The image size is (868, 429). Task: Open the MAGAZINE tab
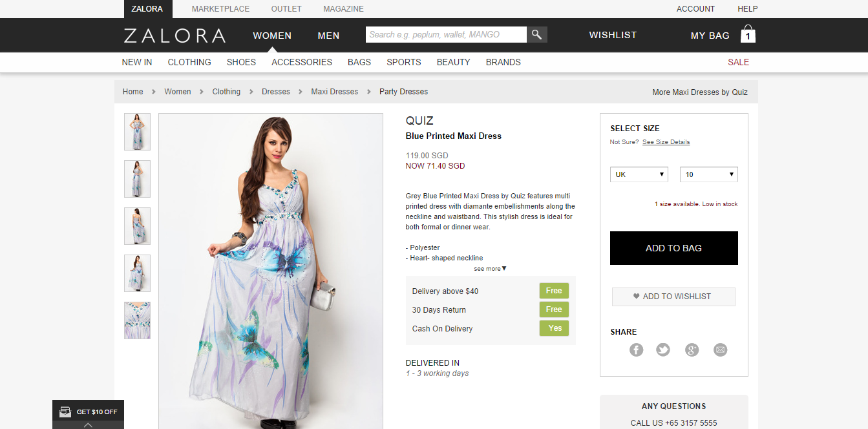click(343, 9)
